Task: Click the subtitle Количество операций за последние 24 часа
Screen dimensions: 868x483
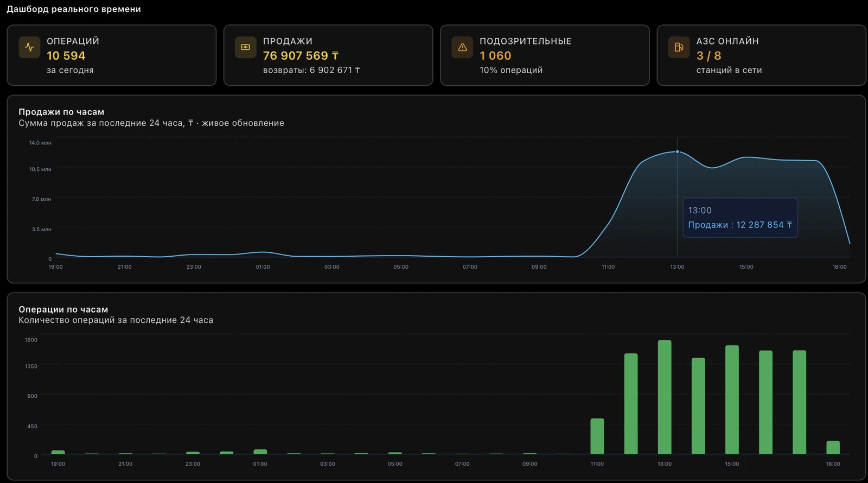Action: [x=116, y=320]
